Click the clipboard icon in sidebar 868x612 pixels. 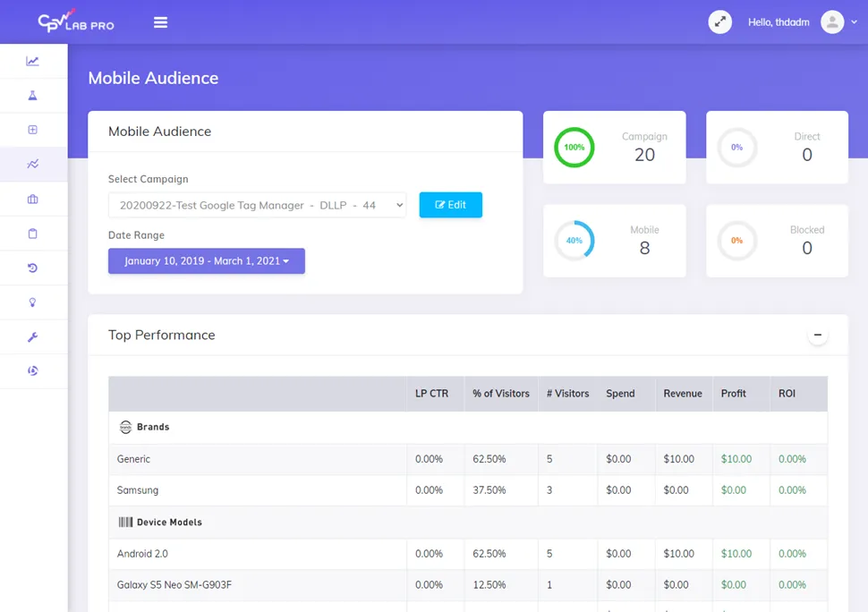click(32, 234)
